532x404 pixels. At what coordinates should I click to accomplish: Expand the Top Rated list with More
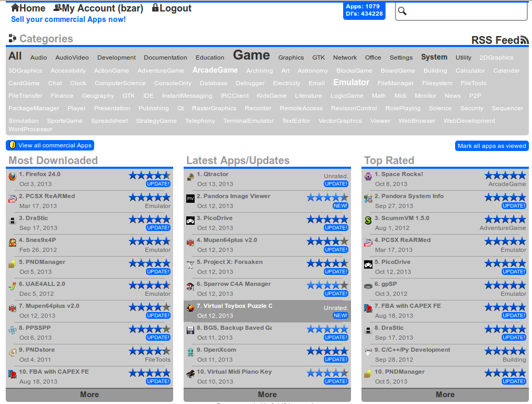(x=445, y=395)
